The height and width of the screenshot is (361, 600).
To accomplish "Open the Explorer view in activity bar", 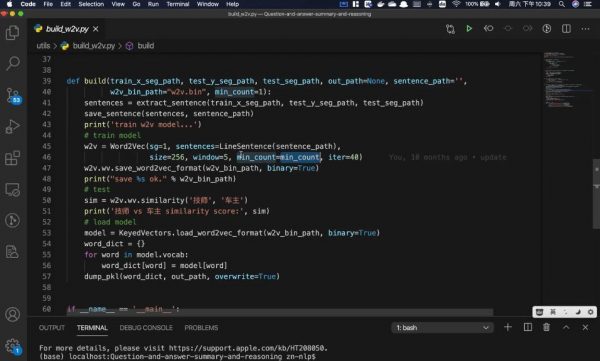I will [13, 33].
